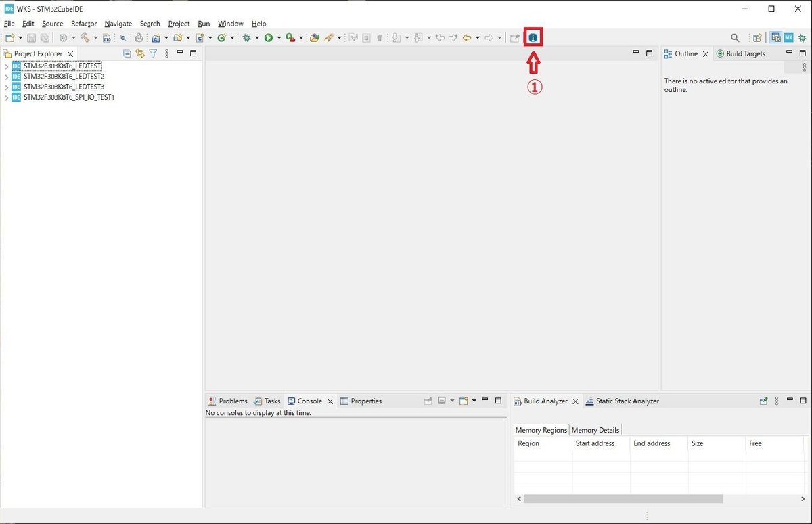Click the new class green C icon
Image resolution: width=812 pixels, height=524 pixels.
click(x=221, y=38)
